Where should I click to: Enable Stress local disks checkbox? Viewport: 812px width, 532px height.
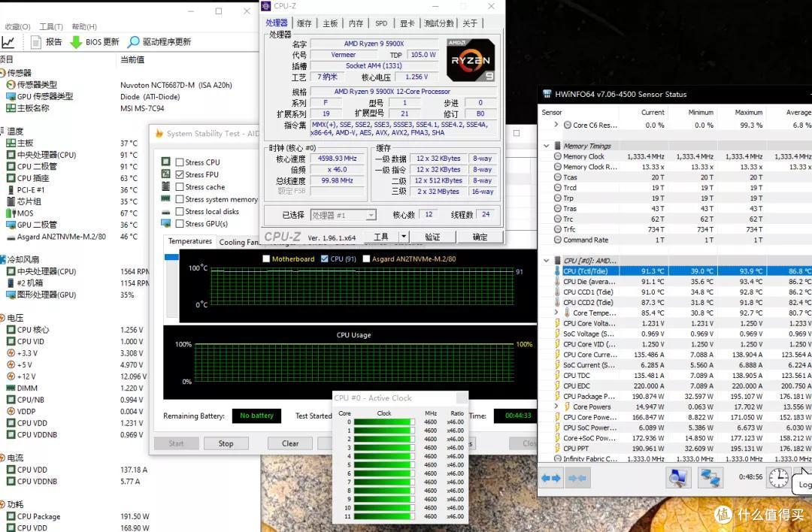(x=179, y=212)
